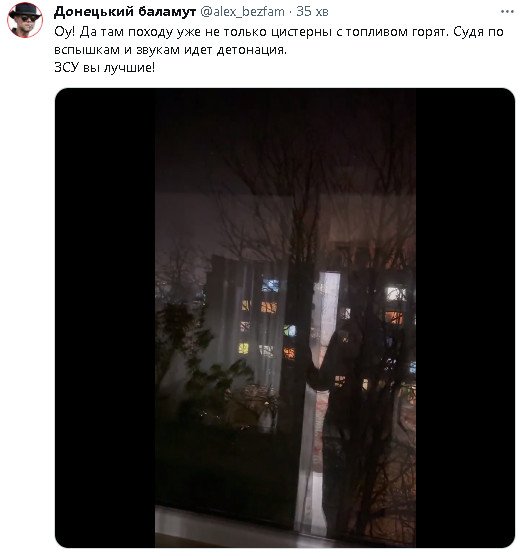Open the three-dot more options menu
525x556 pixels.
(507, 12)
